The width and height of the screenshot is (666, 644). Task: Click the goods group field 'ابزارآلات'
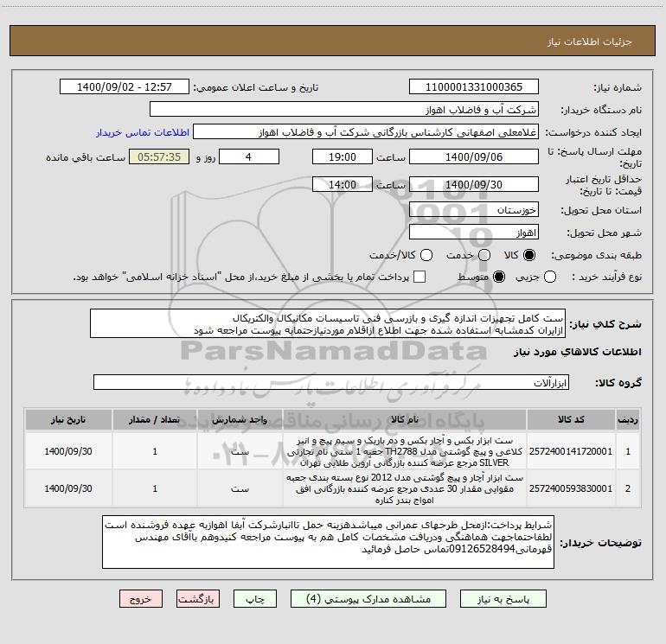[331, 382]
